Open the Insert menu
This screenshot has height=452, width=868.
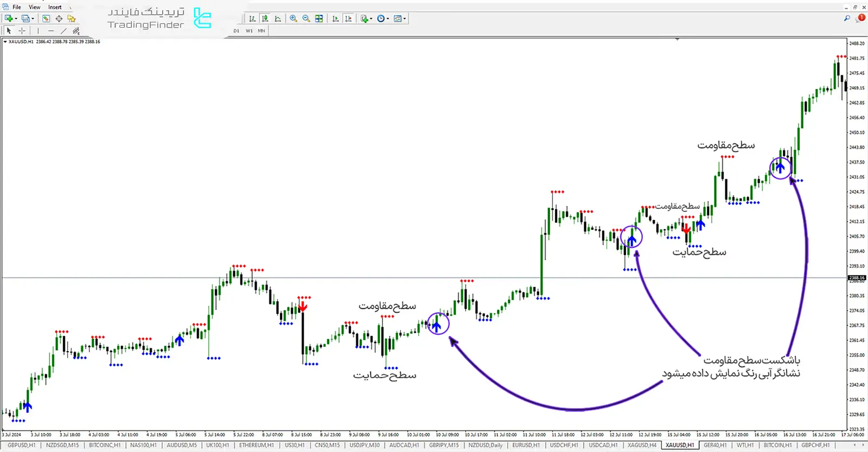pyautogui.click(x=55, y=7)
